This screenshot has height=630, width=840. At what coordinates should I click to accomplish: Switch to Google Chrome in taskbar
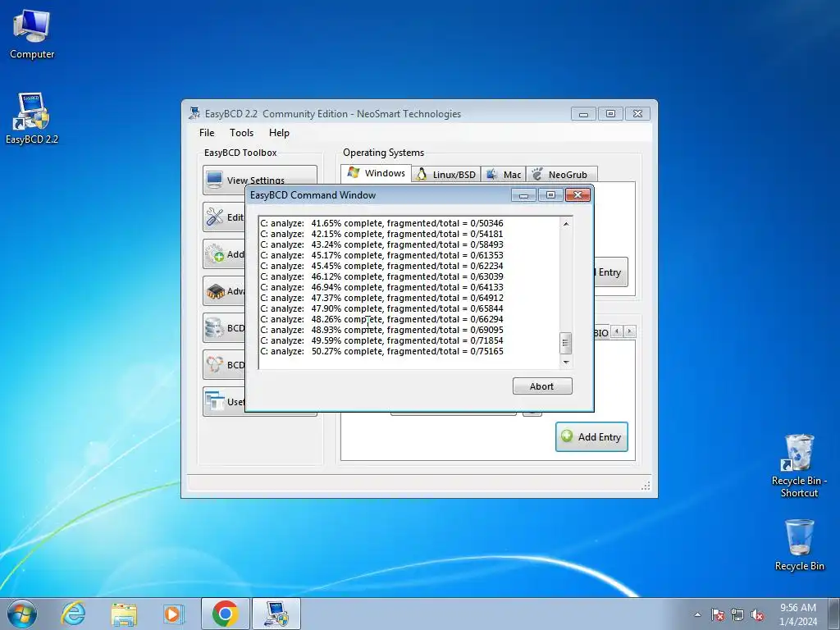225,614
